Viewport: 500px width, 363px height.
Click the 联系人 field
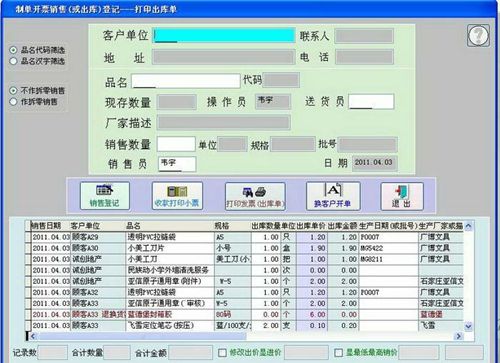click(x=364, y=36)
